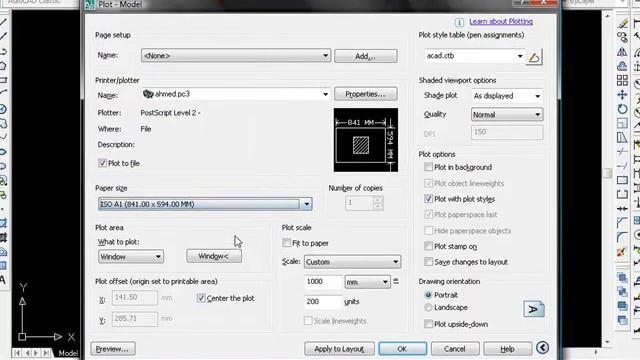Select the Copy object tool
This screenshot has height=360, width=640.
click(622, 38)
